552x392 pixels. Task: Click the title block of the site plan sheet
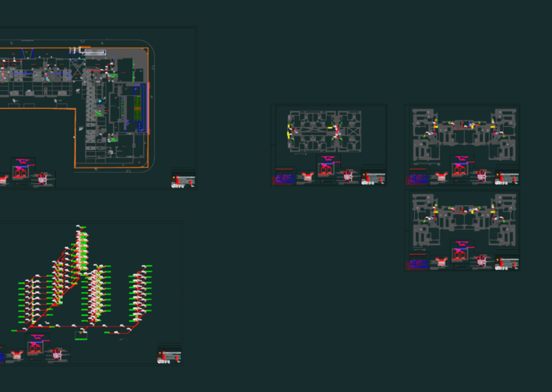point(183,180)
